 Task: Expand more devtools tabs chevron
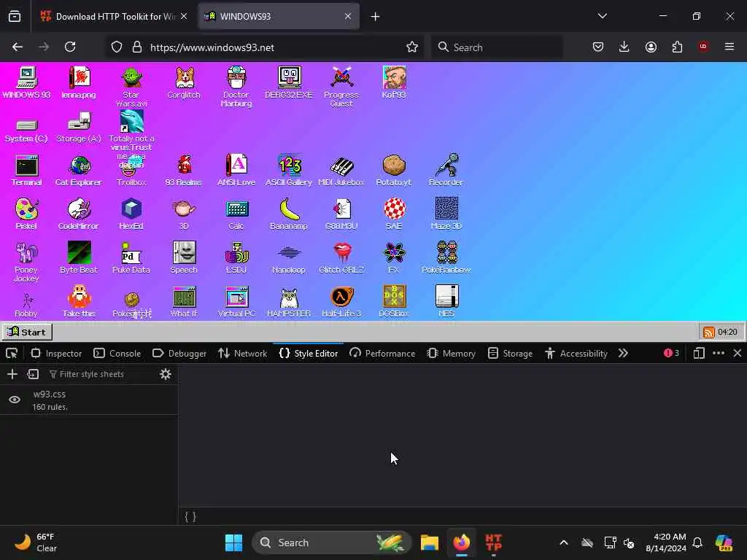(623, 354)
